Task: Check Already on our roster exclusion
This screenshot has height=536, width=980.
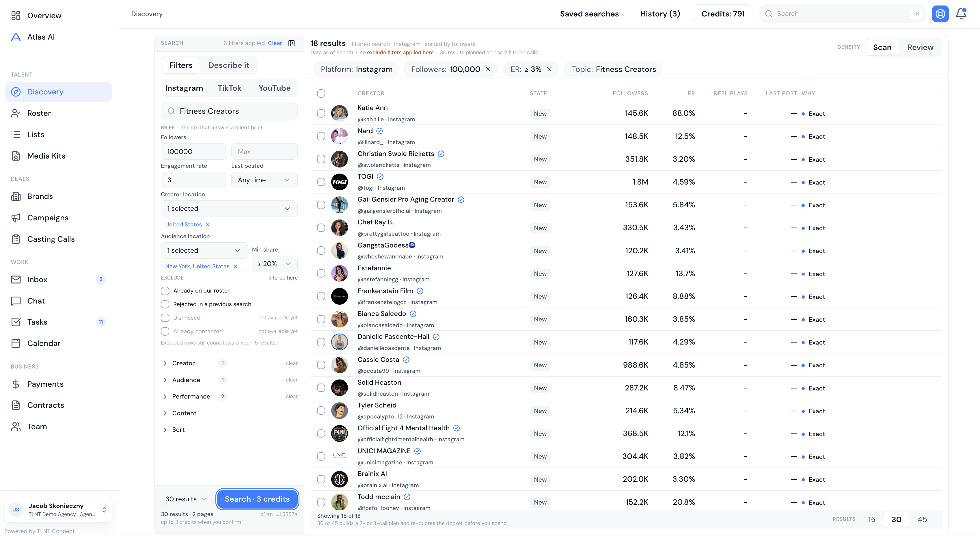Action: 165,291
